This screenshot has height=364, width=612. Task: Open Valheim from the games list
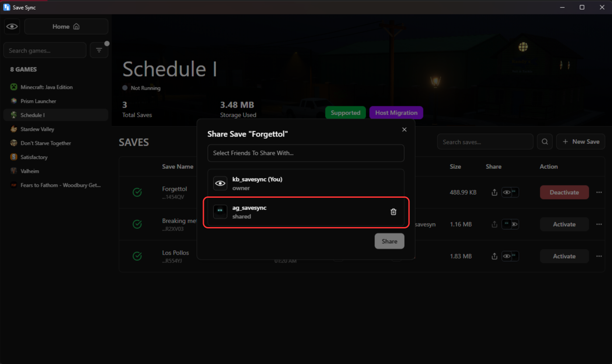point(56,171)
